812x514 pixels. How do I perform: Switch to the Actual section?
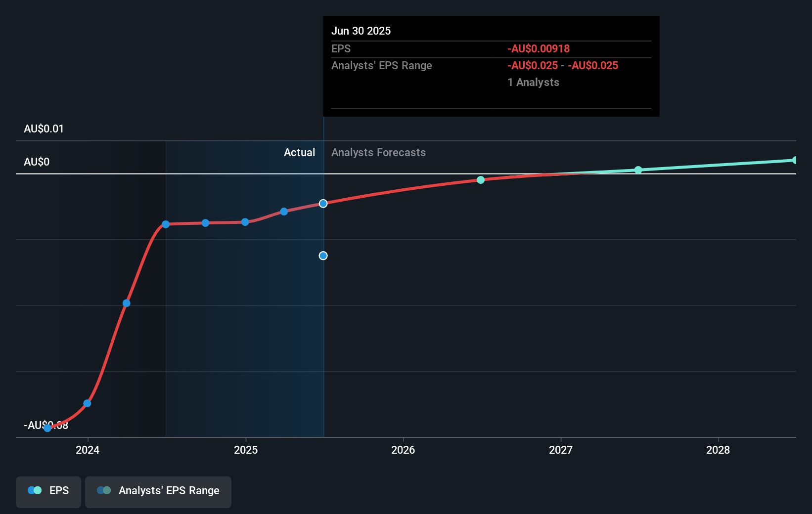(x=299, y=152)
